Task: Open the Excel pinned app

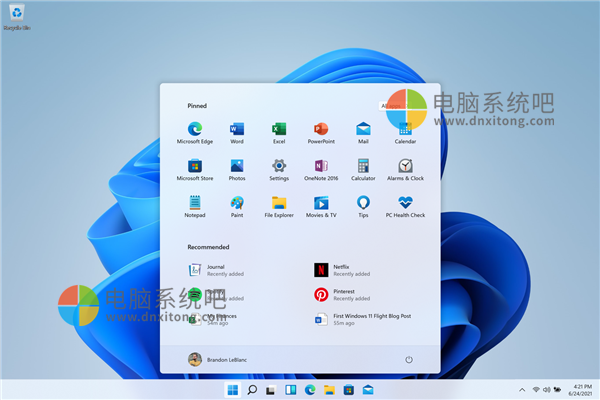Action: (279, 132)
